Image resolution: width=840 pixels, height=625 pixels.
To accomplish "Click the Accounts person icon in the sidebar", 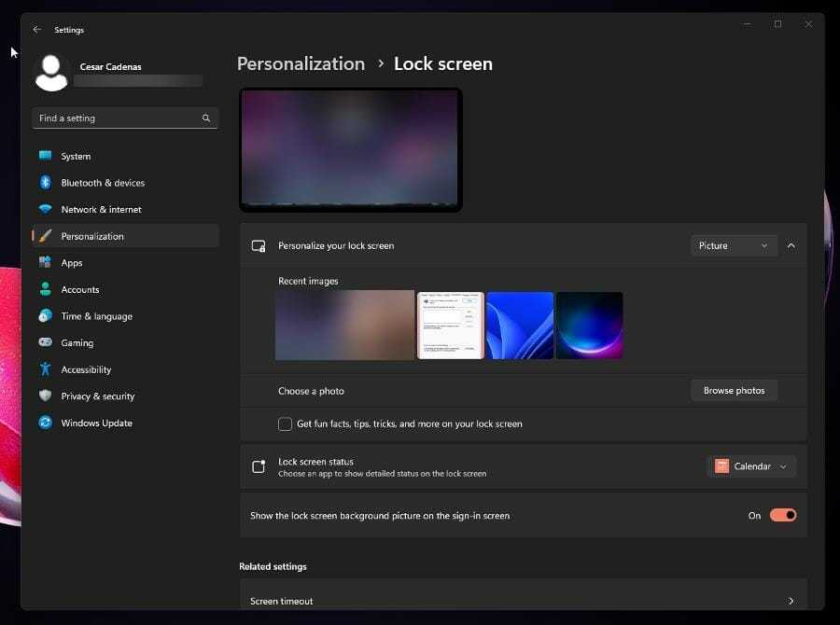I will tap(46, 289).
